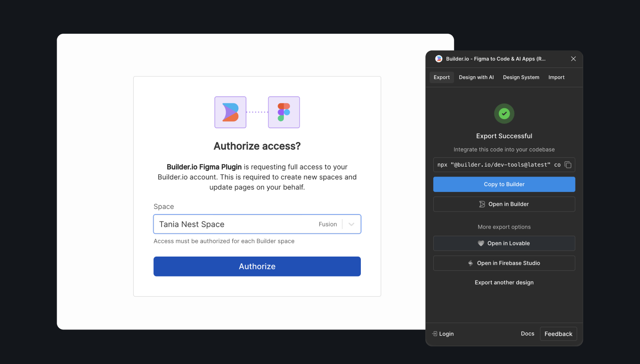Click the Export Successful text
Image resolution: width=640 pixels, height=364 pixels.
pyautogui.click(x=504, y=136)
